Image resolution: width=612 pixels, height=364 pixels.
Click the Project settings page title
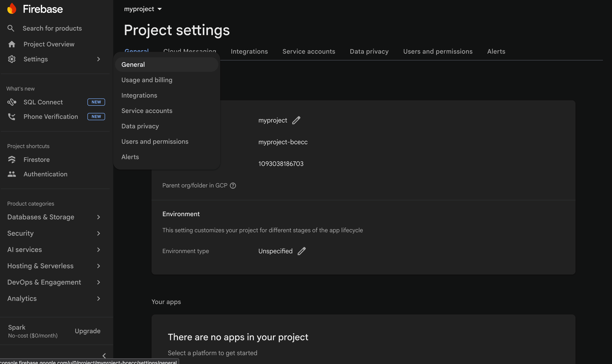point(177,30)
